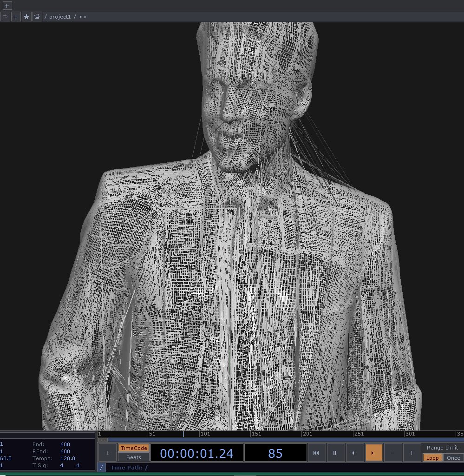The height and width of the screenshot is (476, 464).
Task: Click the forward arrow icon in the path bar
Action: [x=5, y=16]
